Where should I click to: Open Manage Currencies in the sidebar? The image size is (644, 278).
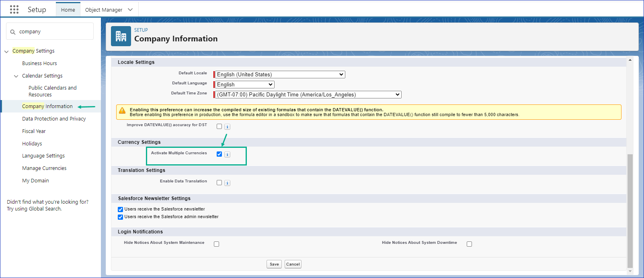pos(44,168)
